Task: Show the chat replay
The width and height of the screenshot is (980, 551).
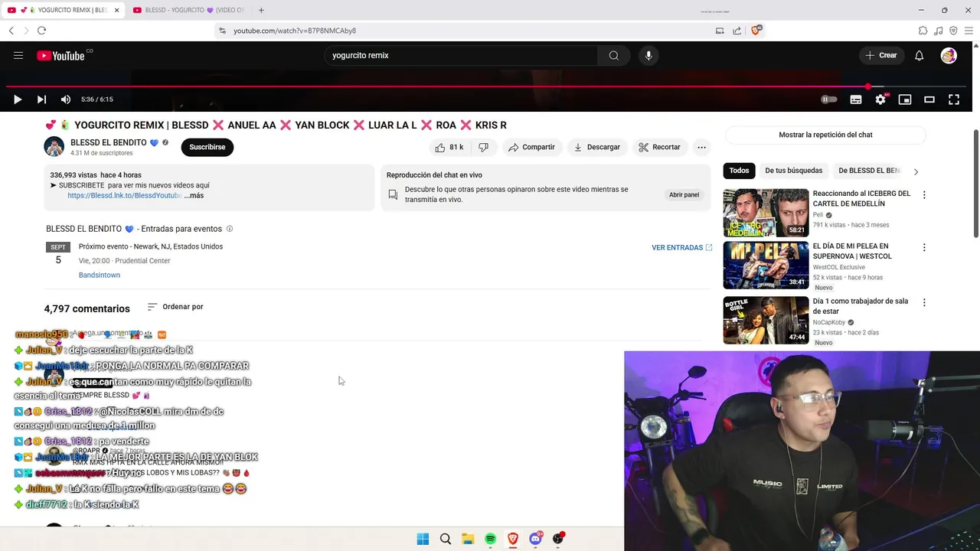Action: click(x=825, y=135)
